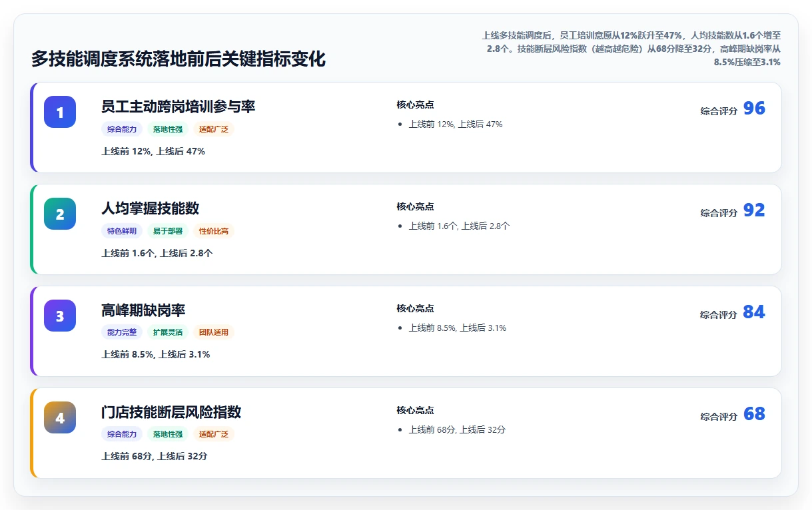This screenshot has width=812, height=510.
Task: Click 适配广泛 tag in 员工主动跨岗培训参与率 card
Action: click(x=214, y=129)
